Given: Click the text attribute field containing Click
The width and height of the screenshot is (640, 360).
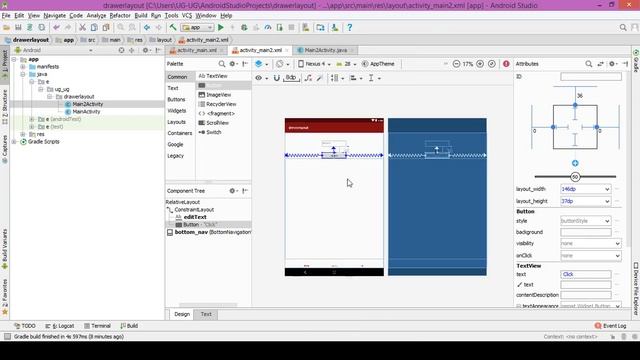Looking at the screenshot, I should point(586,274).
